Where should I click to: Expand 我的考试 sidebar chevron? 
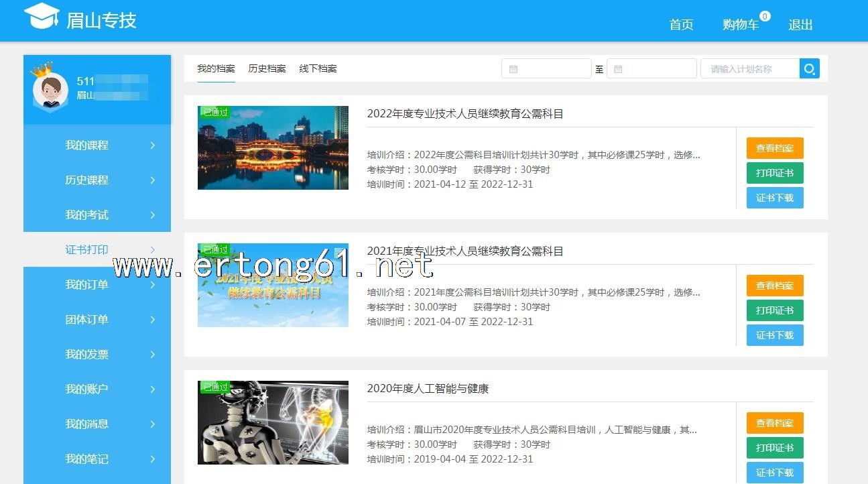tap(153, 215)
